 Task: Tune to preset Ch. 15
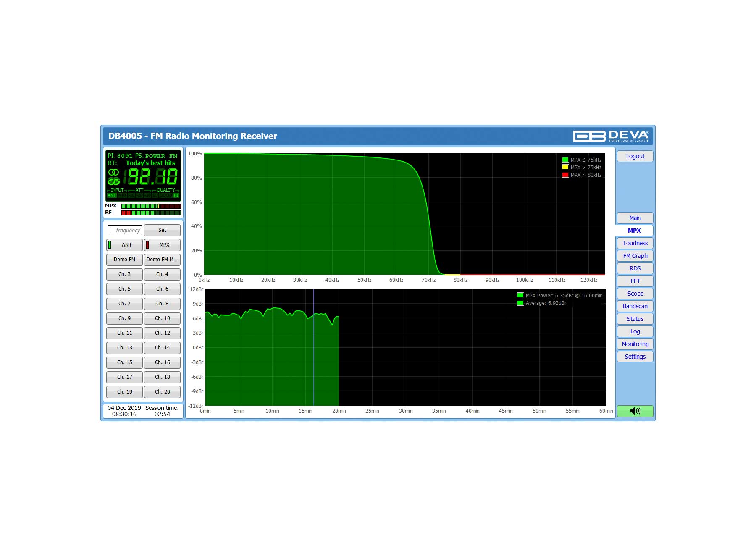[x=124, y=362]
